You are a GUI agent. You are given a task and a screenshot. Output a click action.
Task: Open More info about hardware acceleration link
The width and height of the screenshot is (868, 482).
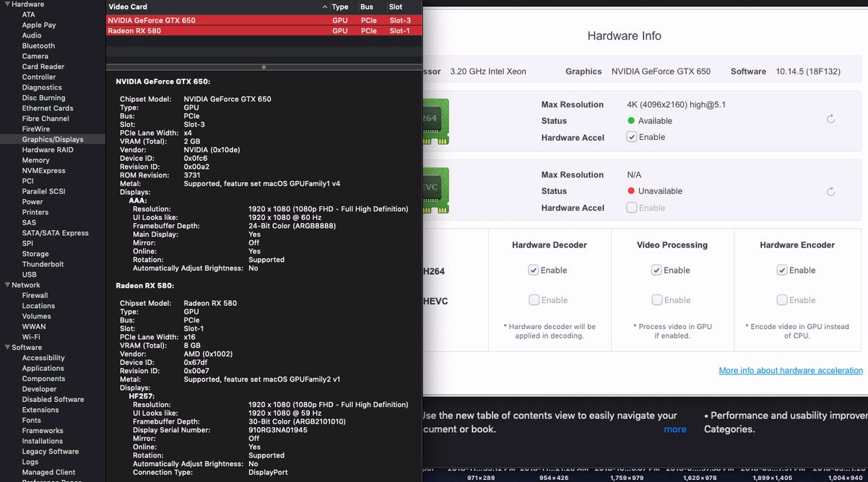click(x=791, y=370)
